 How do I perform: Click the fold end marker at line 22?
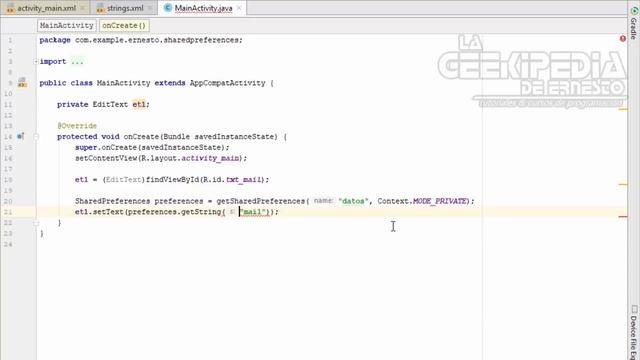[36, 223]
